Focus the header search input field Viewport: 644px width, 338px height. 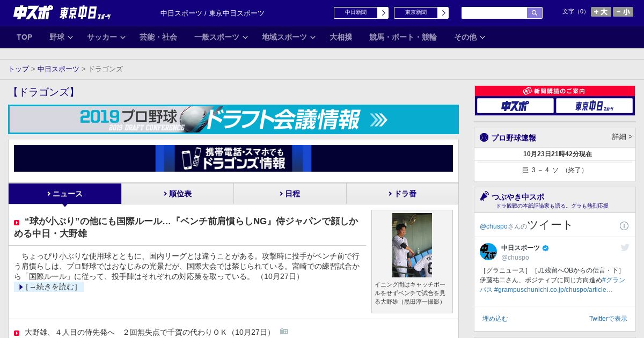pyautogui.click(x=494, y=13)
